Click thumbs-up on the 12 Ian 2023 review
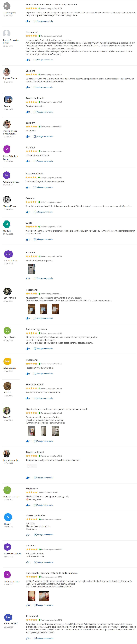The height and width of the screenshot is (644, 137). tap(27, 87)
